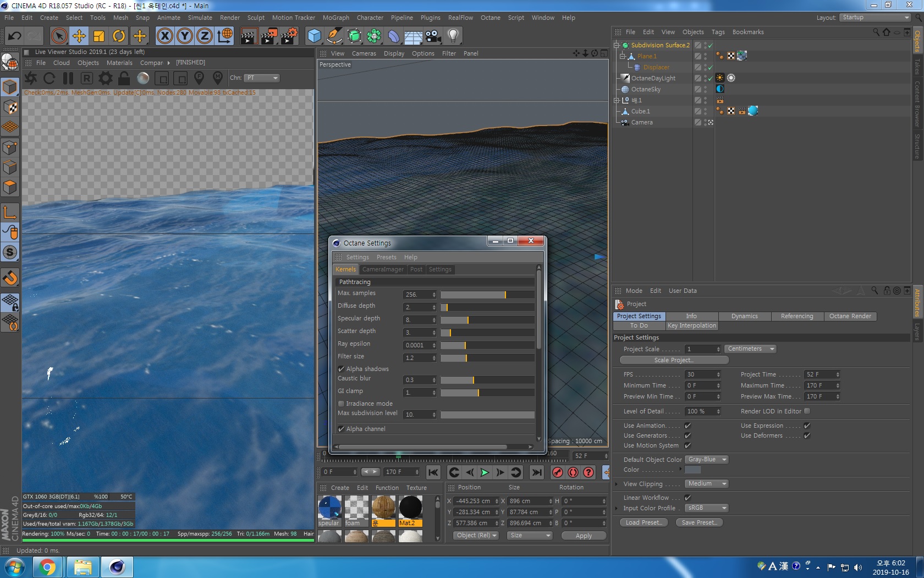Open the Octane menu in main menu bar

click(490, 18)
